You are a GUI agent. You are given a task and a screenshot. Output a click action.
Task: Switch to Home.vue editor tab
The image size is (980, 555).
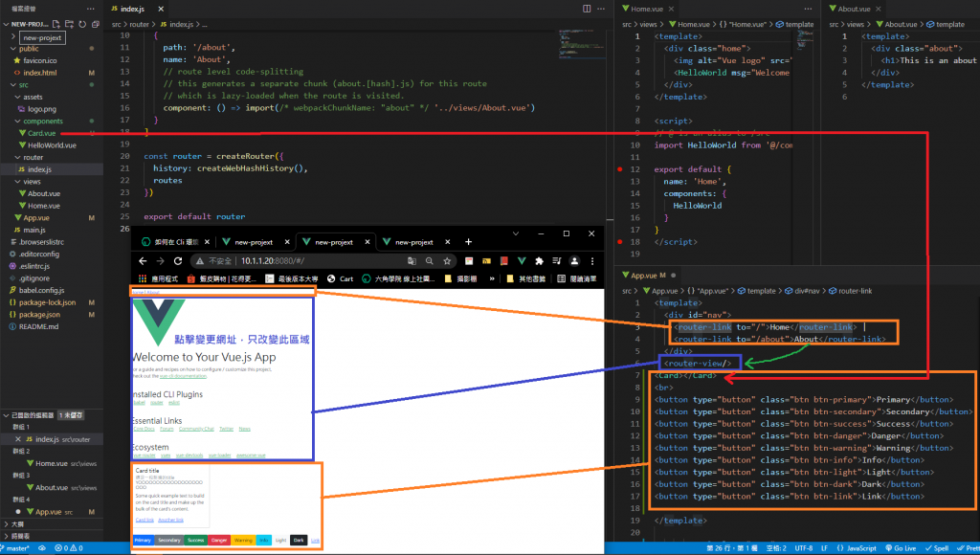(646, 9)
